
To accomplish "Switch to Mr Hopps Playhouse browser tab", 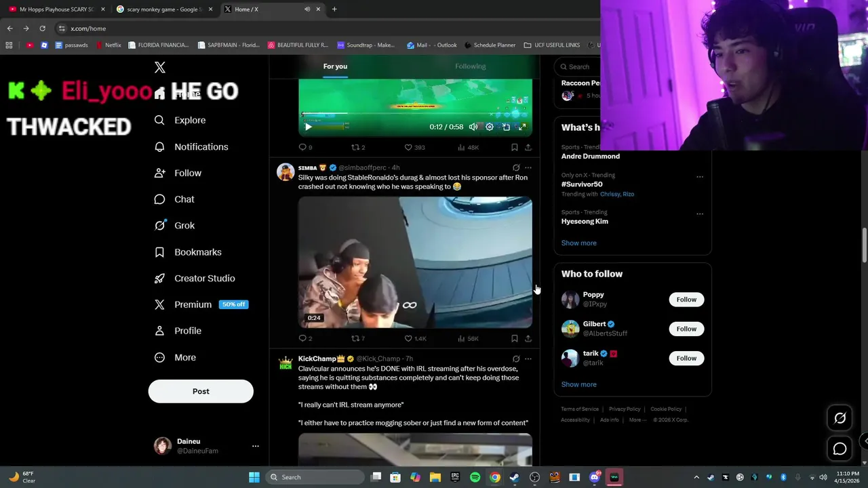I will click(x=57, y=9).
